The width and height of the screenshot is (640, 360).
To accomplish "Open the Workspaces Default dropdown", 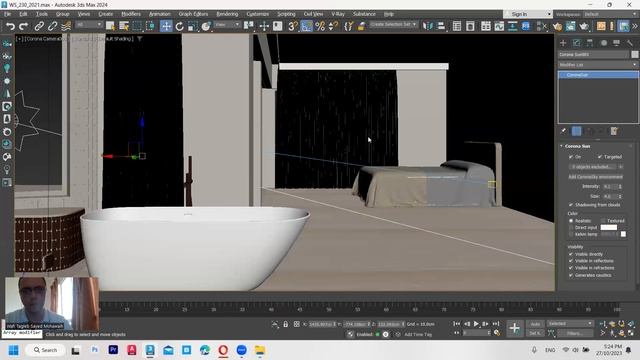I will pos(610,14).
